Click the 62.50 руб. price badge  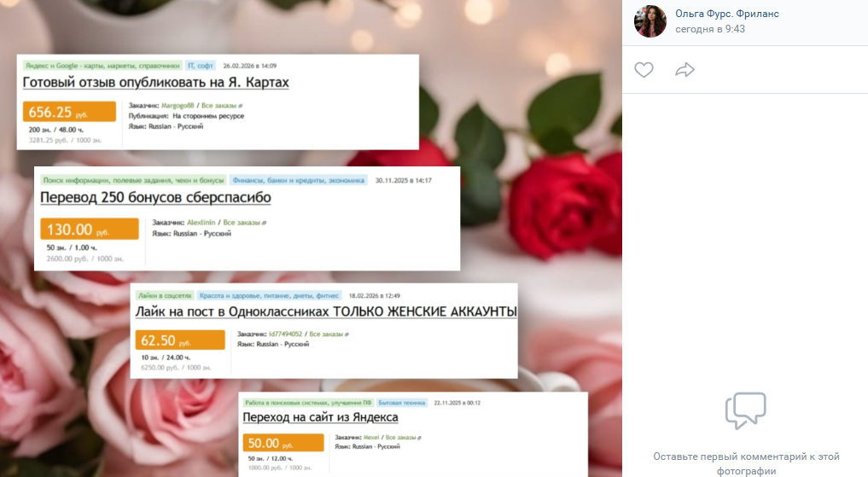[x=180, y=340]
